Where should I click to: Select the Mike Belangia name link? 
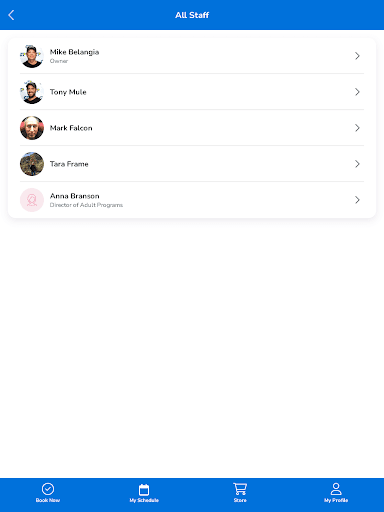[74, 52]
